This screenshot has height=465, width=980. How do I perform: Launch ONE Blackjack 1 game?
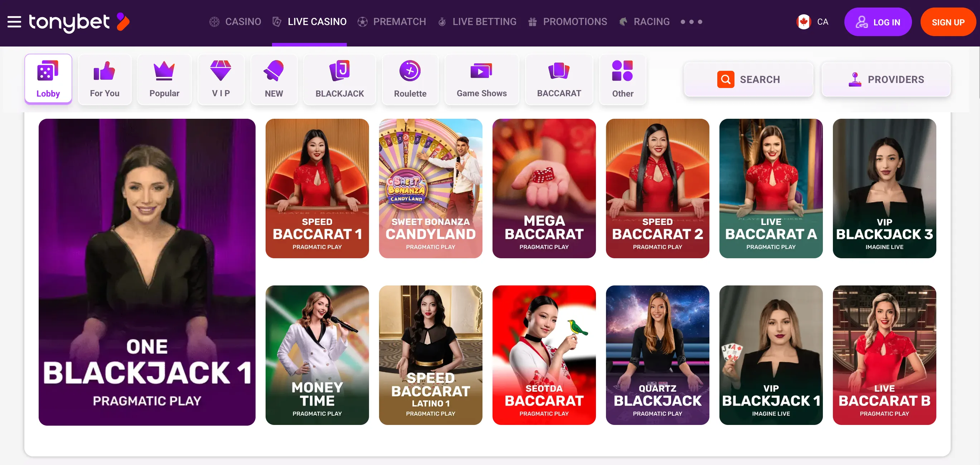pyautogui.click(x=147, y=272)
